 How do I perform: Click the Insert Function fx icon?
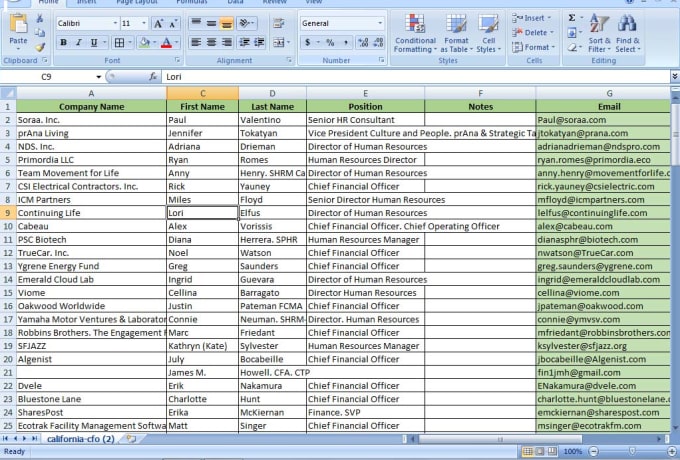(x=153, y=77)
